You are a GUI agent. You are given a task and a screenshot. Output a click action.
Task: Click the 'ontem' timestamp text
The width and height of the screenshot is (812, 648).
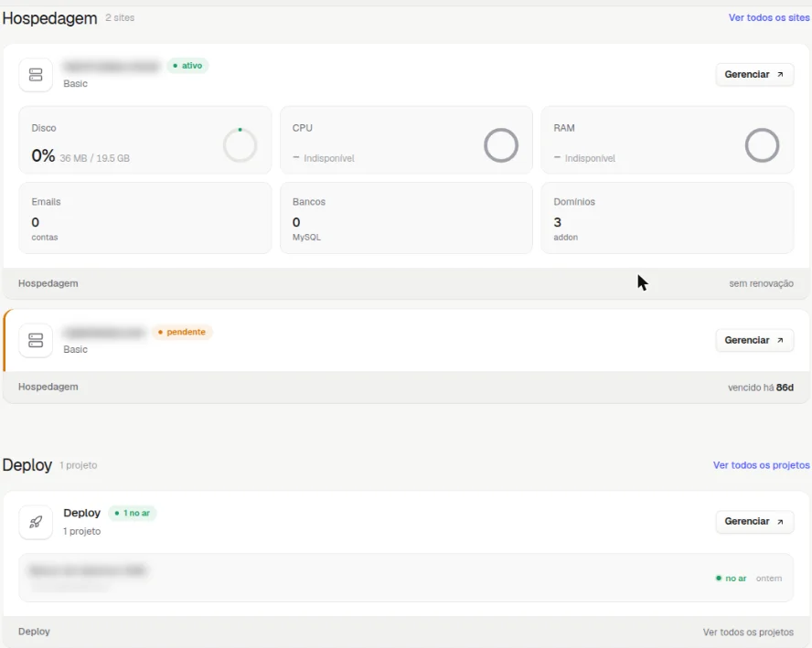[768, 579]
